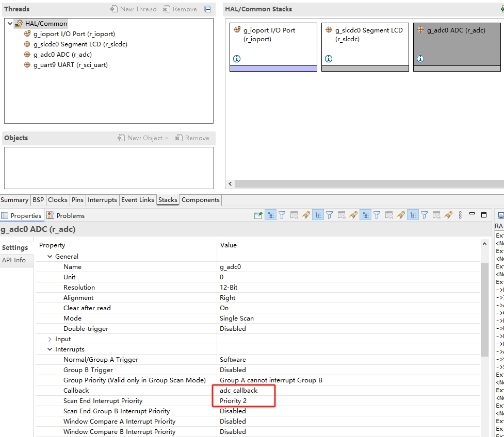
Task: Click the pin icon in Properties toolbar
Action: pos(258,215)
